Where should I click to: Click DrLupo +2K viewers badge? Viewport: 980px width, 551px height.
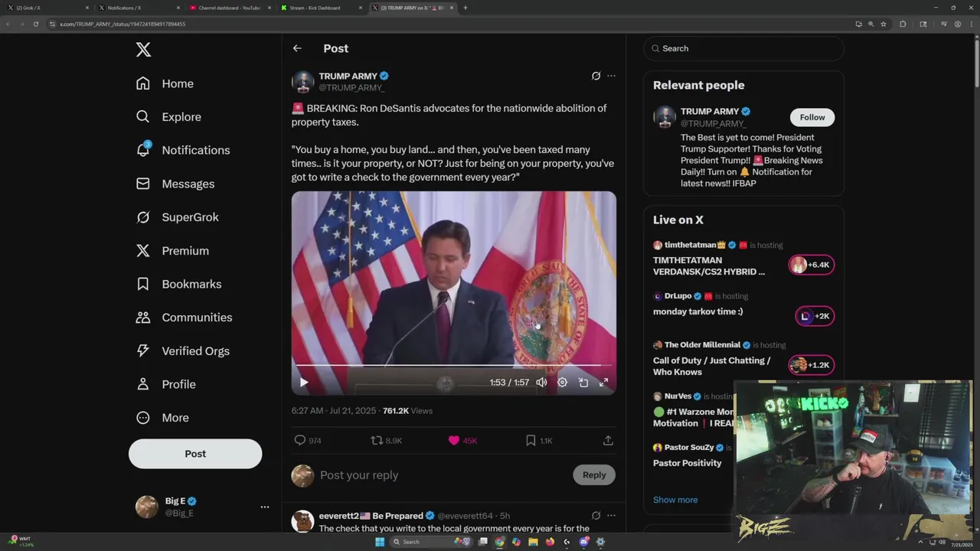click(815, 316)
